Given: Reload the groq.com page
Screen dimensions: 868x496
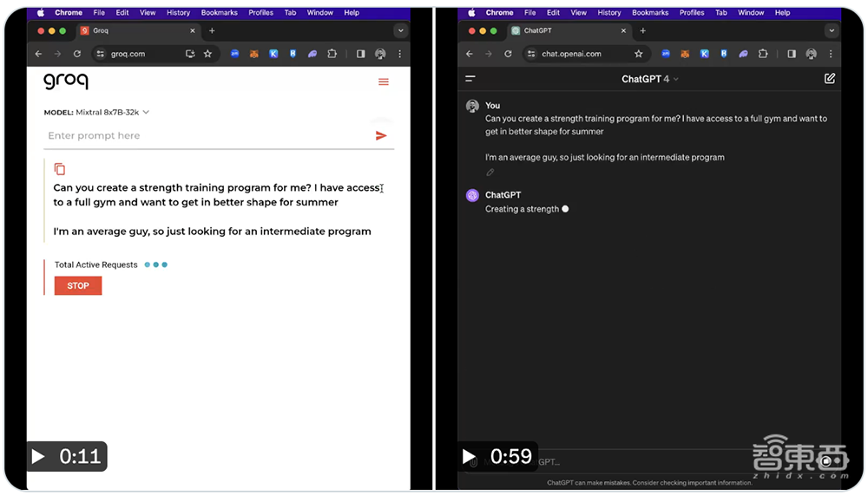Looking at the screenshot, I should coord(77,54).
